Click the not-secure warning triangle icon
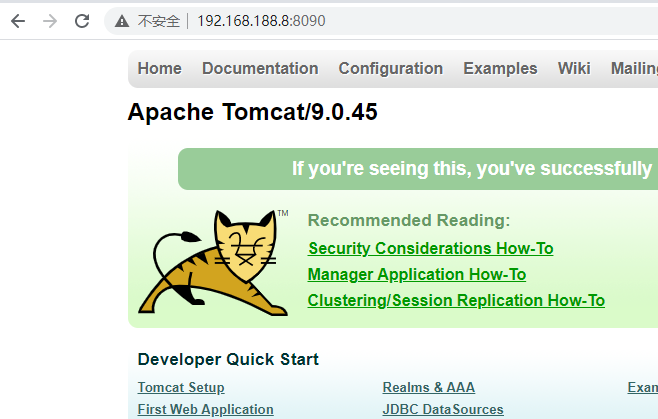 point(122,21)
